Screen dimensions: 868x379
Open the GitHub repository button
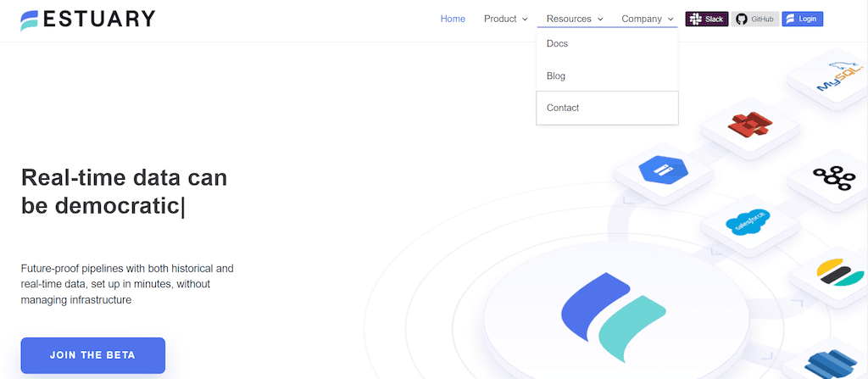(x=754, y=19)
